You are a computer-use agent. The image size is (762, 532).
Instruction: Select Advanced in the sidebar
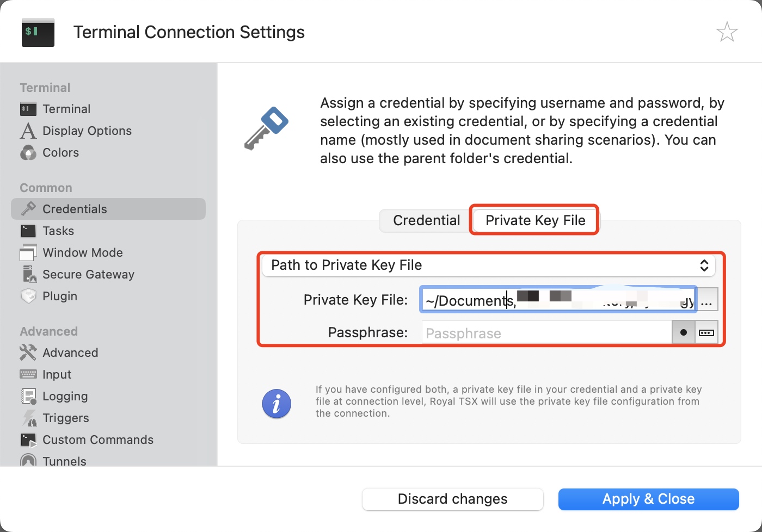coord(70,352)
